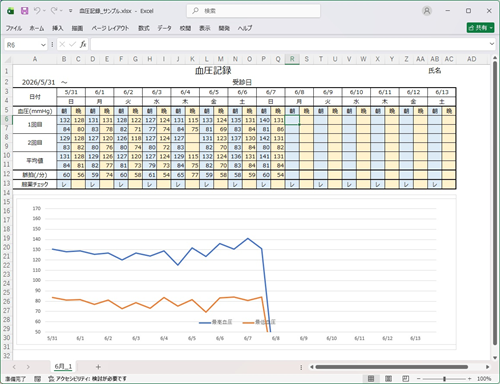The height and width of the screenshot is (384, 500).
Task: Expand the formula bar chevron
Action: [x=492, y=44]
